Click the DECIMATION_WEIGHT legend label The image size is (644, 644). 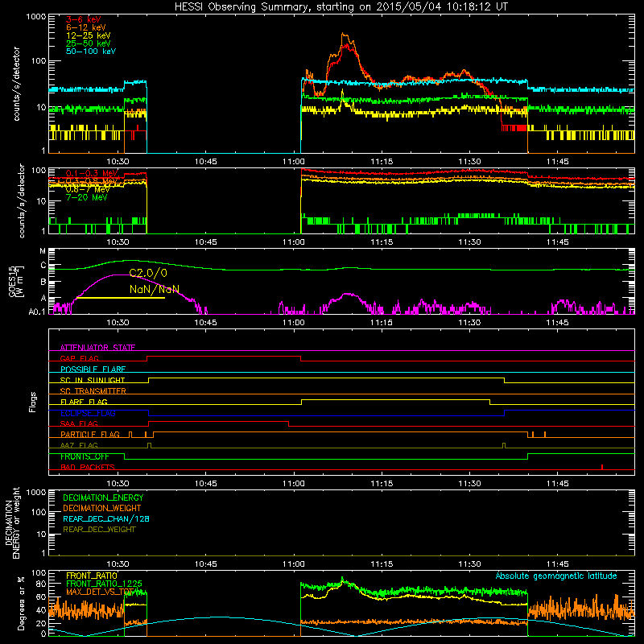tap(102, 508)
